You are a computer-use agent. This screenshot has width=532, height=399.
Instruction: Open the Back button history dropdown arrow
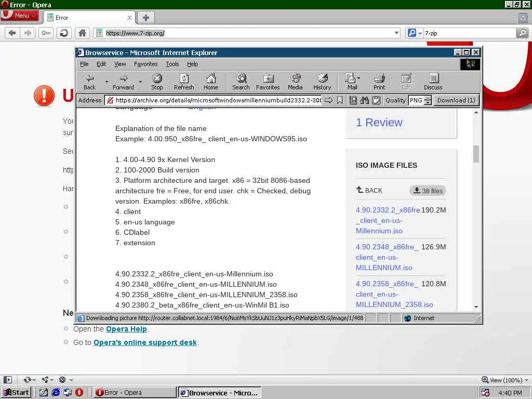[x=107, y=82]
